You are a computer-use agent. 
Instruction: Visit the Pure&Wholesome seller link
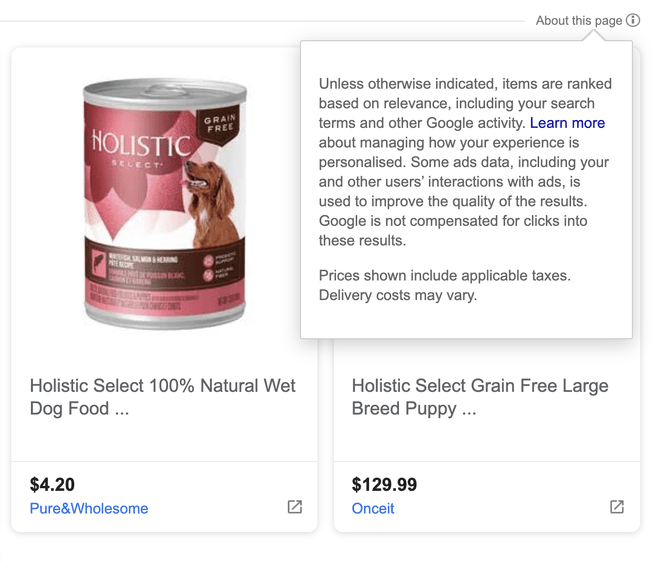pos(89,508)
